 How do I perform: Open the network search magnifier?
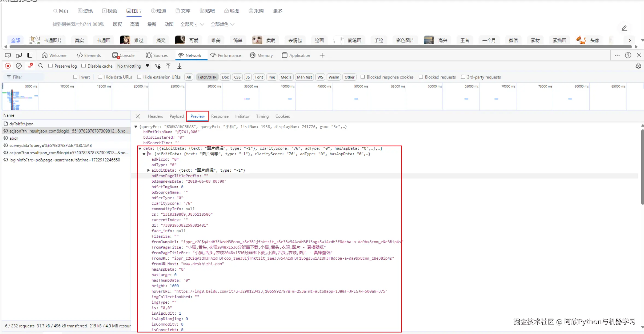point(41,66)
